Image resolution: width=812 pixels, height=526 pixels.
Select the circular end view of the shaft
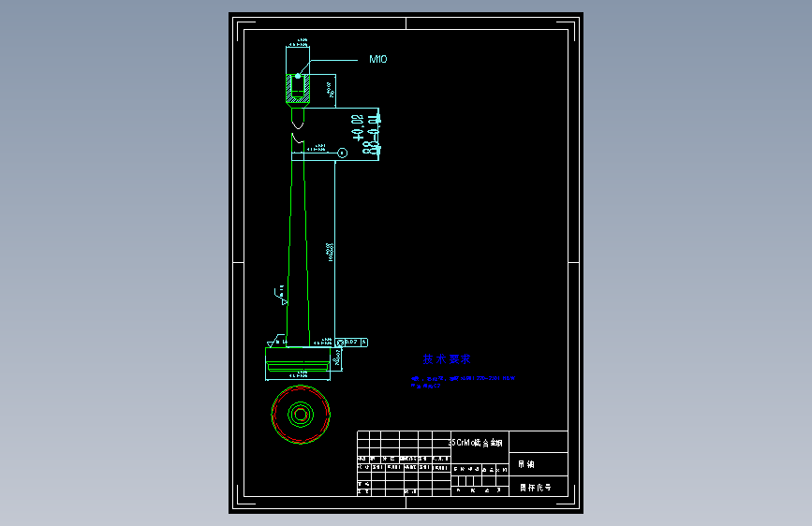(301, 415)
